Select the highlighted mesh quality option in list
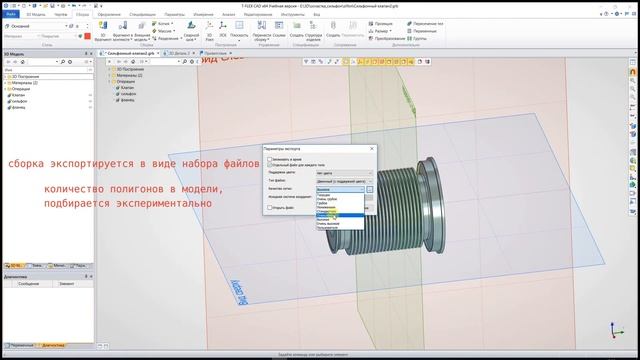 point(340,216)
